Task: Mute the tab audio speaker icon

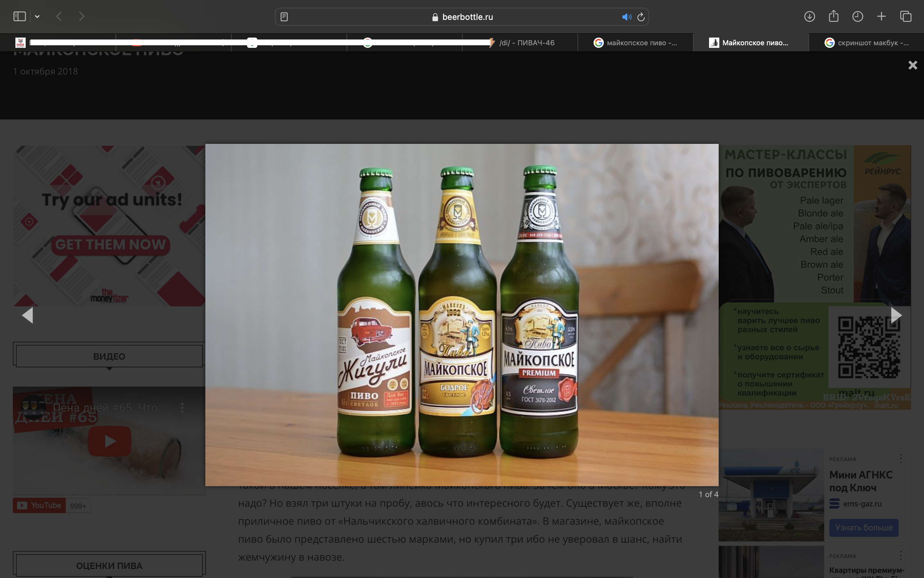Action: (626, 17)
